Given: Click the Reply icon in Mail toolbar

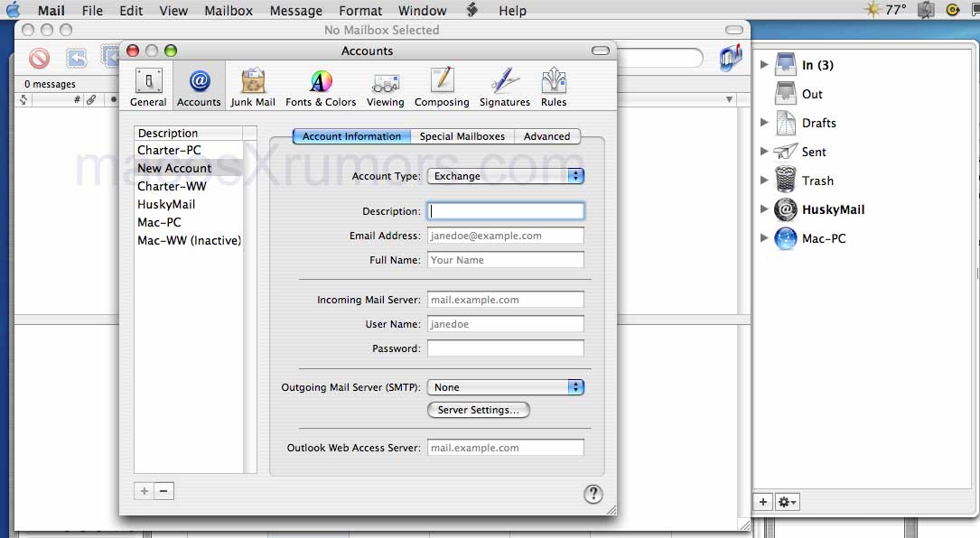Looking at the screenshot, I should pyautogui.click(x=76, y=58).
